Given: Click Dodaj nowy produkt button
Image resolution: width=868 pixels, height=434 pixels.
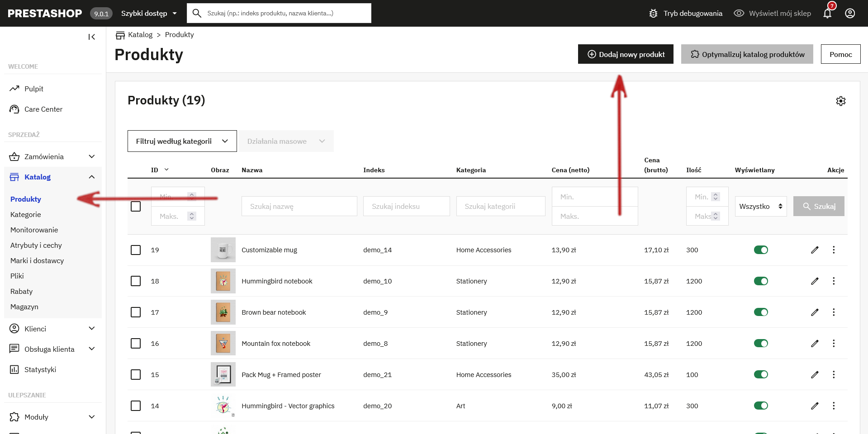Looking at the screenshot, I should (x=625, y=54).
